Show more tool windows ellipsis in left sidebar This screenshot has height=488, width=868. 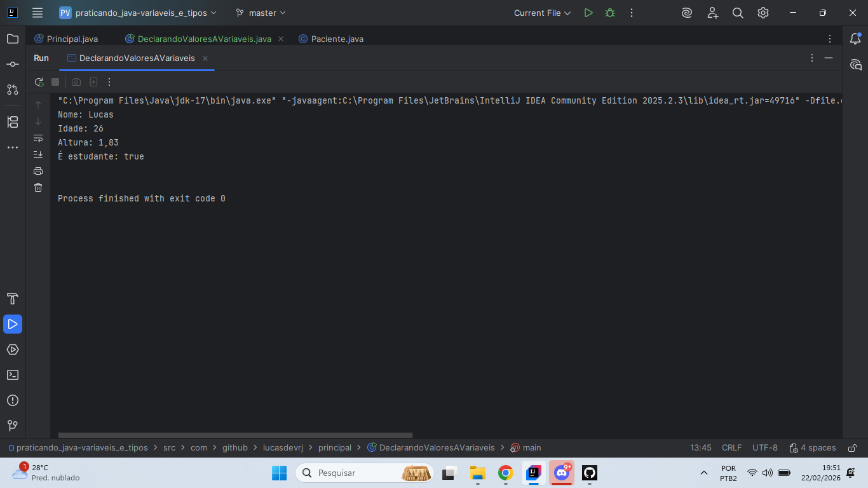click(13, 147)
